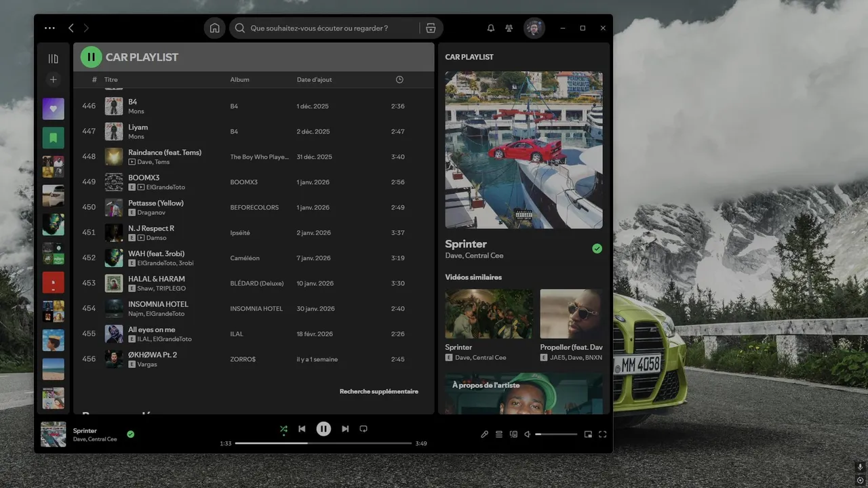Select the INSOMNIA HOTEL track title

[x=158, y=304]
